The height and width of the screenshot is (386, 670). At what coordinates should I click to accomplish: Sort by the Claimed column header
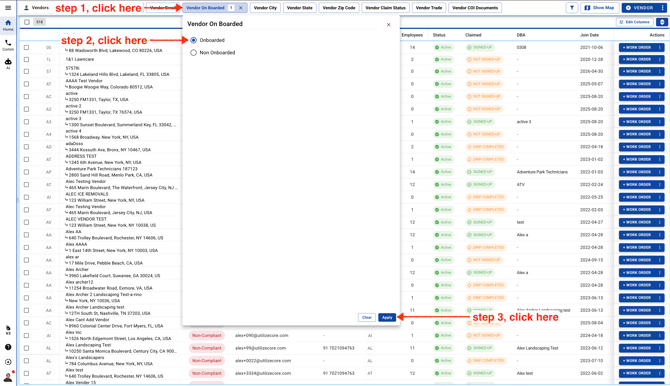pos(473,35)
